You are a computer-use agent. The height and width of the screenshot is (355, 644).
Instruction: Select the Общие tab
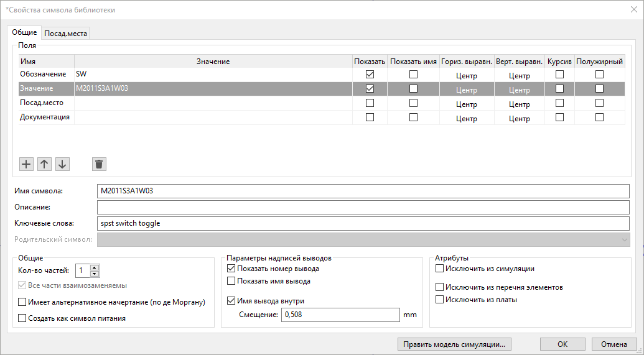click(25, 32)
